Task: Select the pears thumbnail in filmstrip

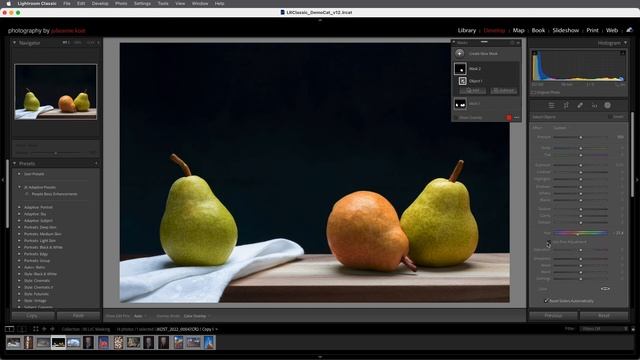Action: (58, 343)
